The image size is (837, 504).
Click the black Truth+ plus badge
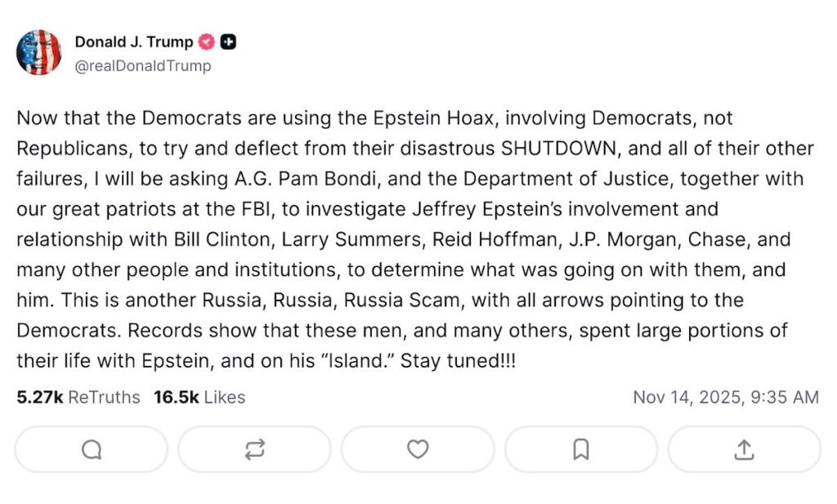229,41
